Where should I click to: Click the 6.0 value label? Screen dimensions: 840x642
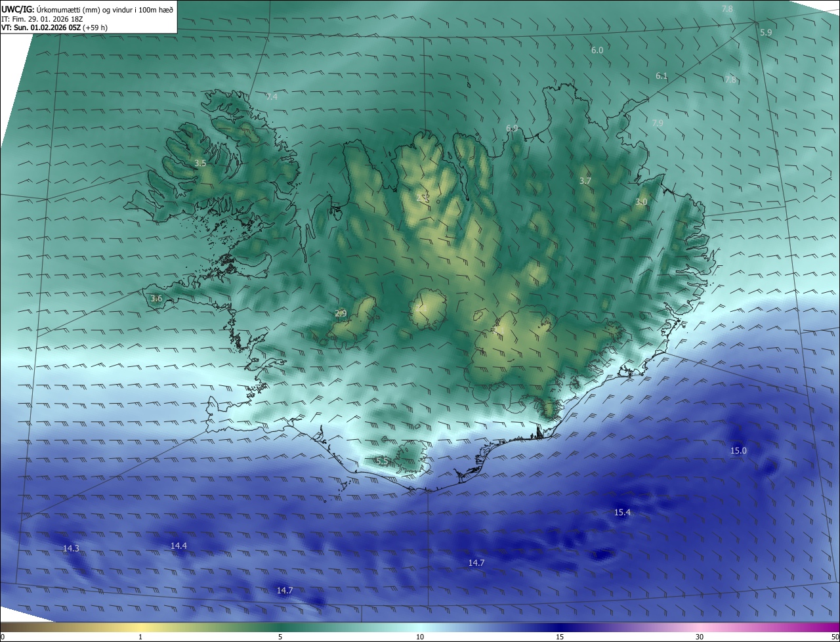(x=597, y=50)
